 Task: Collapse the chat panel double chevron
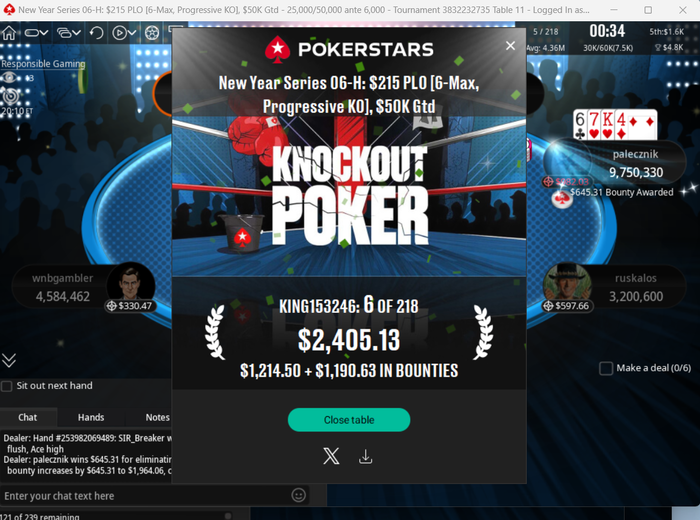[x=9, y=360]
